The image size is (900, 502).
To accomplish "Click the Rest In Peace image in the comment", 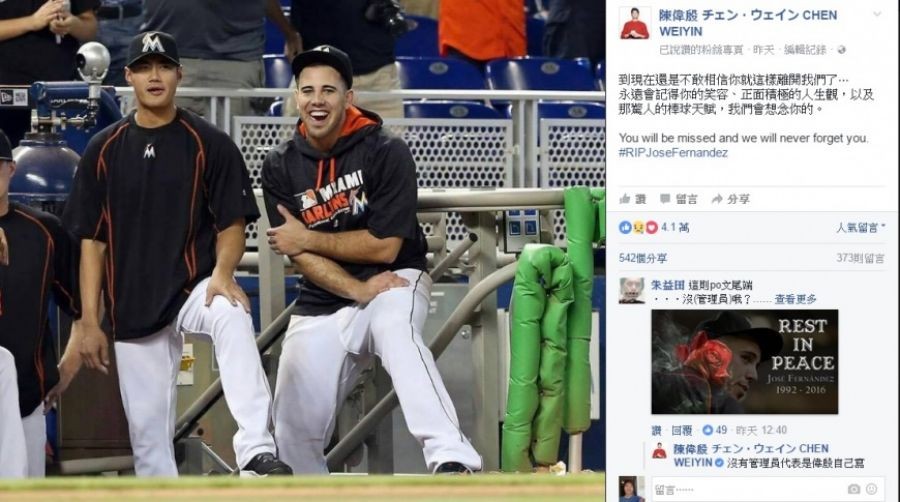I will pos(744,362).
